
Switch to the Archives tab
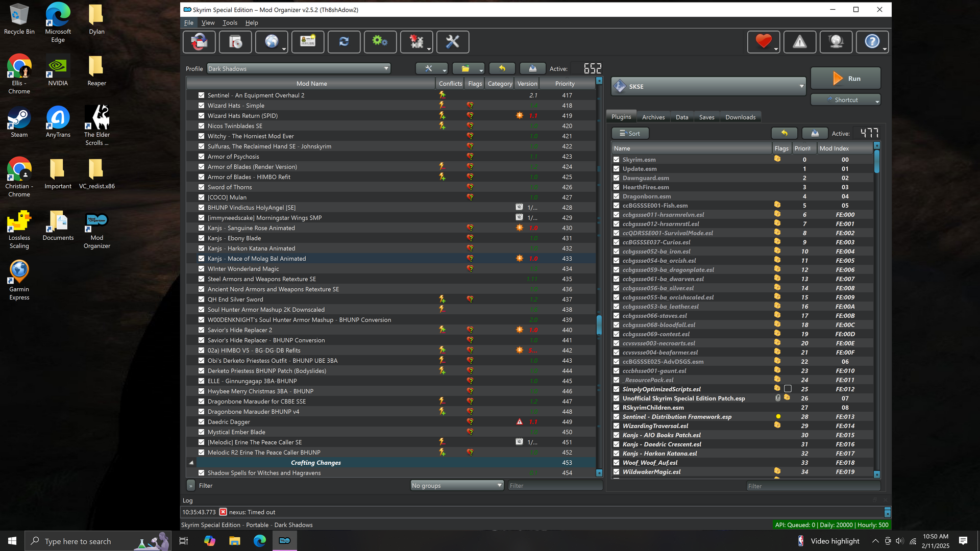tap(653, 117)
